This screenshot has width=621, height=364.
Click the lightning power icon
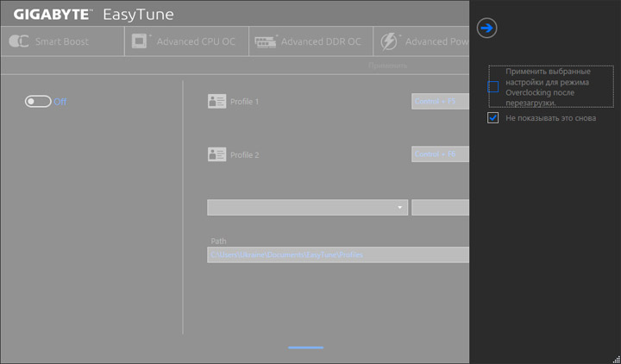(x=388, y=41)
